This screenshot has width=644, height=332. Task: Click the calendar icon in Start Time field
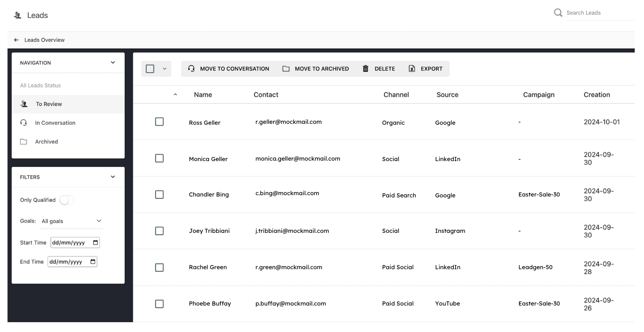95,243
